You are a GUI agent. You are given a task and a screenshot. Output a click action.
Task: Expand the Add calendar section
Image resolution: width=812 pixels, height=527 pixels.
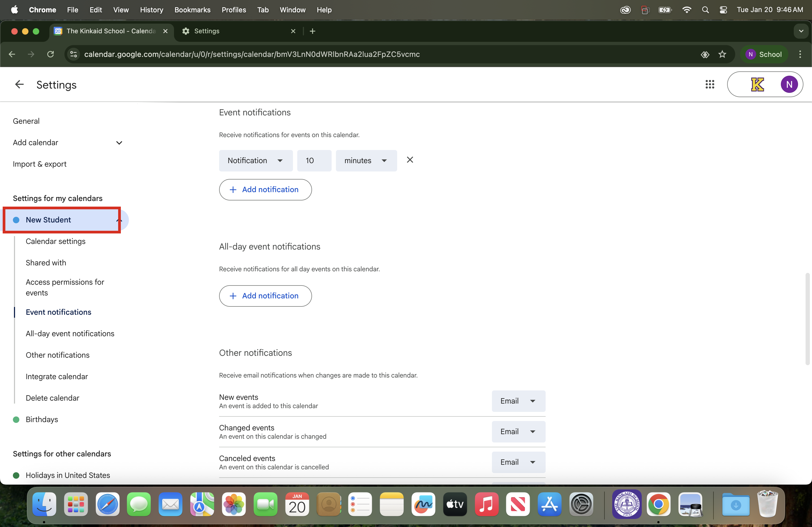[119, 142]
